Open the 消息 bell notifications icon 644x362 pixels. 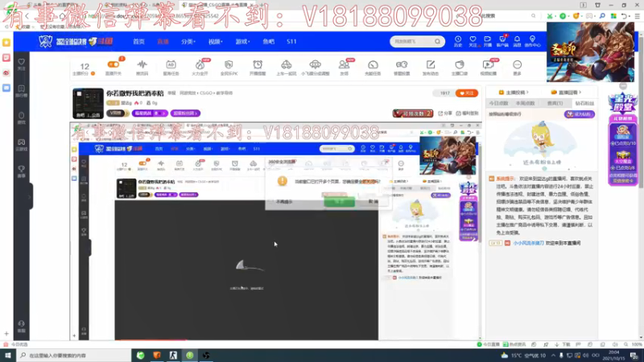pos(517,41)
